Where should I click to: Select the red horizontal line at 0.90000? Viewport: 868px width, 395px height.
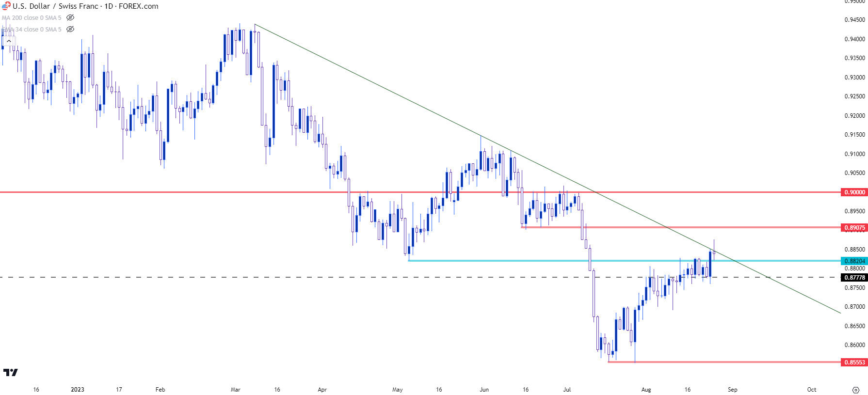click(x=420, y=192)
